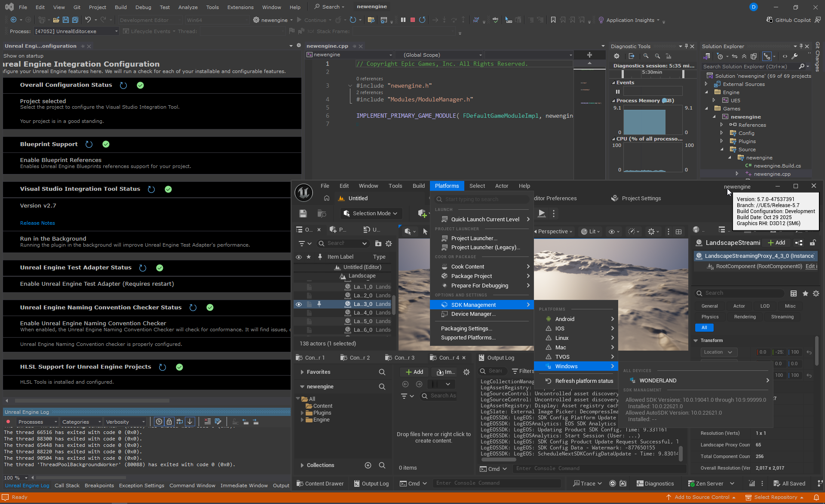Viewport: 825px width, 504px height.
Task: Toggle visibility eye for La..3_0 actor
Action: pyautogui.click(x=299, y=304)
